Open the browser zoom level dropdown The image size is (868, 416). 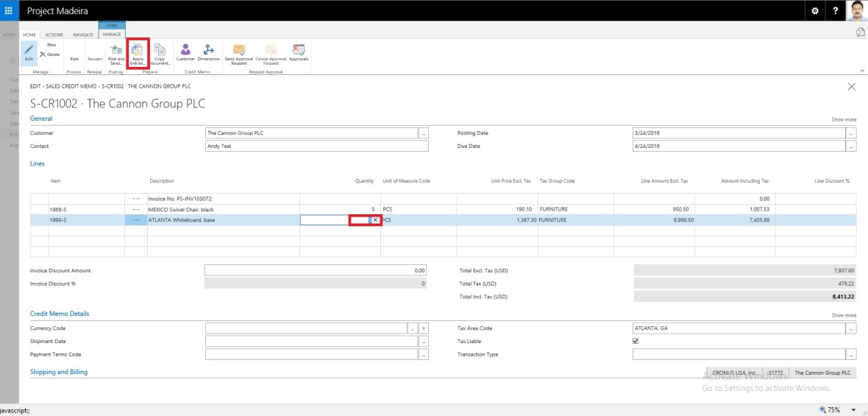pos(853,409)
